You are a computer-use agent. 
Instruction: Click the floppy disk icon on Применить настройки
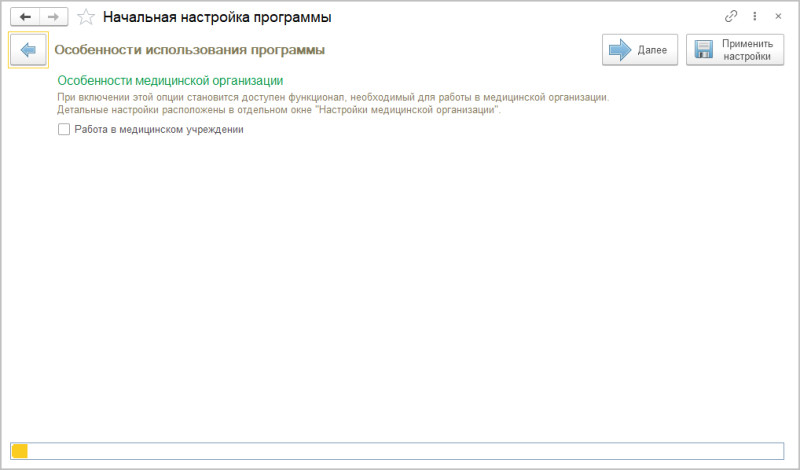704,50
